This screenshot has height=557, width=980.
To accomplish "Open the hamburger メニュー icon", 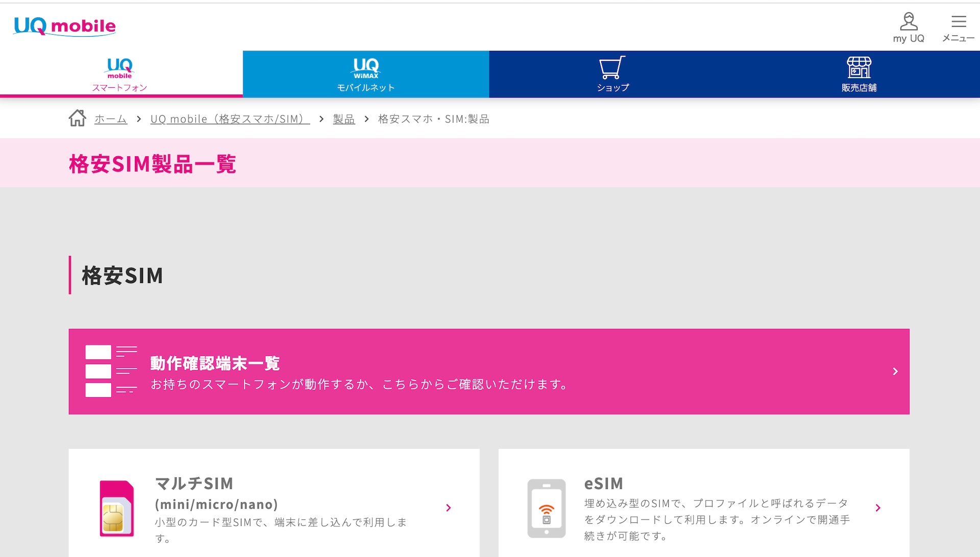I will (958, 22).
